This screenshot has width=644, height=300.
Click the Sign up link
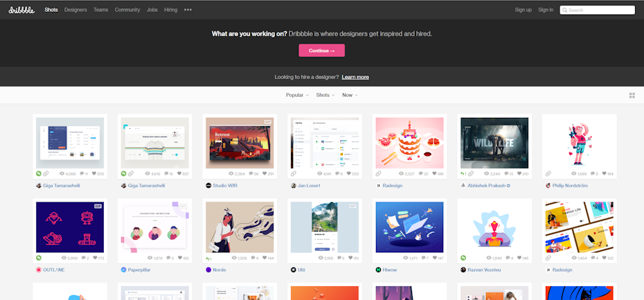pyautogui.click(x=523, y=10)
